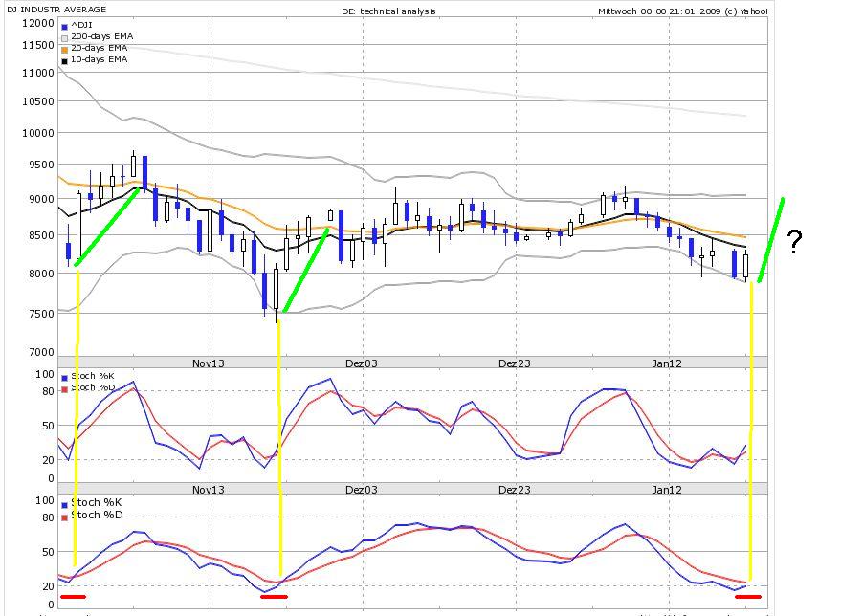Click the 200-days EMA legend swatch
This screenshot has width=841, height=616.
click(x=64, y=38)
